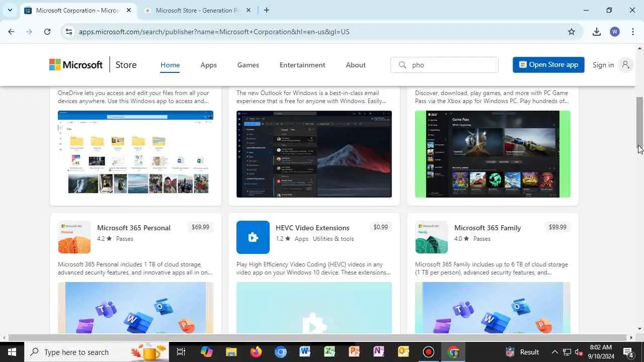Click the $99.99 price tag
This screenshot has width=644, height=362.
pos(557,227)
